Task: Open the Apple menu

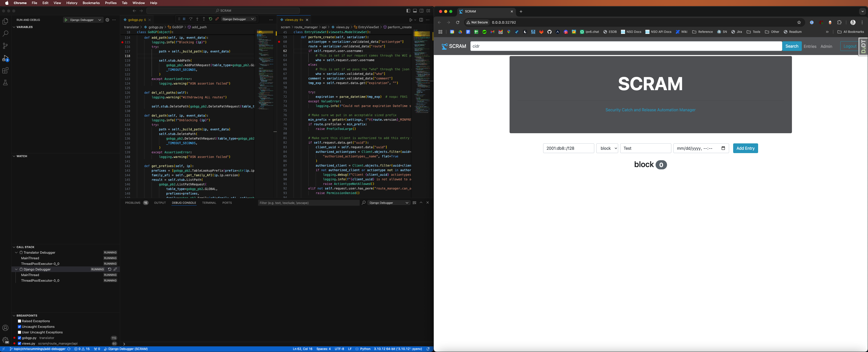Action: (7, 3)
